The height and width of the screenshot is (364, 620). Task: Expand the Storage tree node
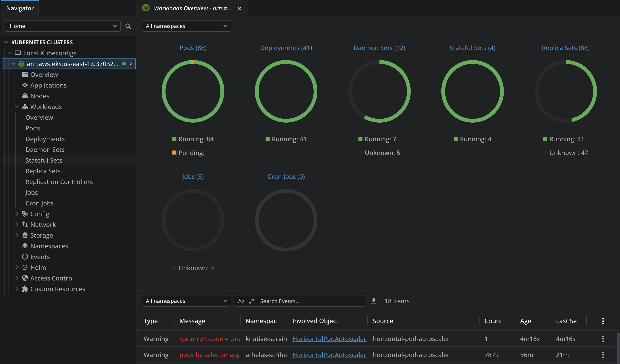coord(17,235)
